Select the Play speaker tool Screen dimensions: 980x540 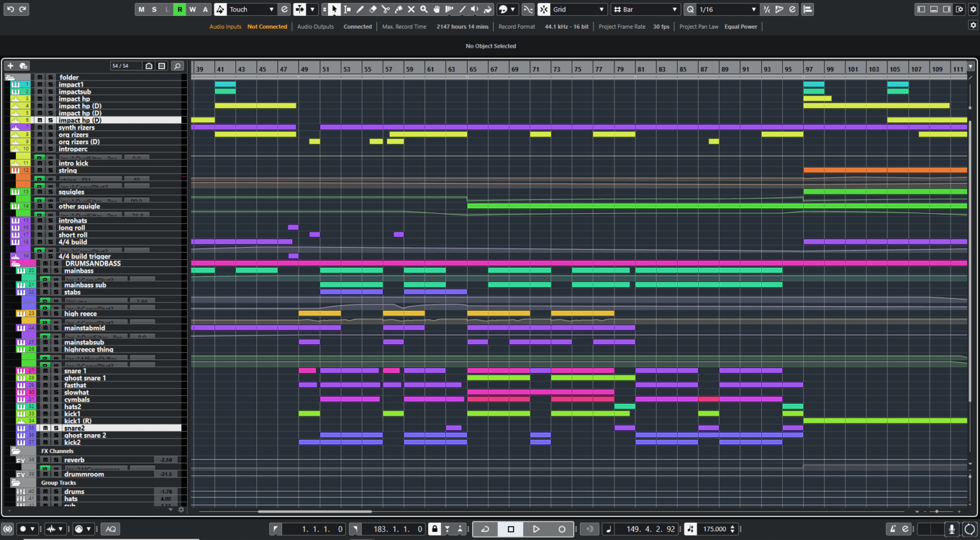point(475,10)
